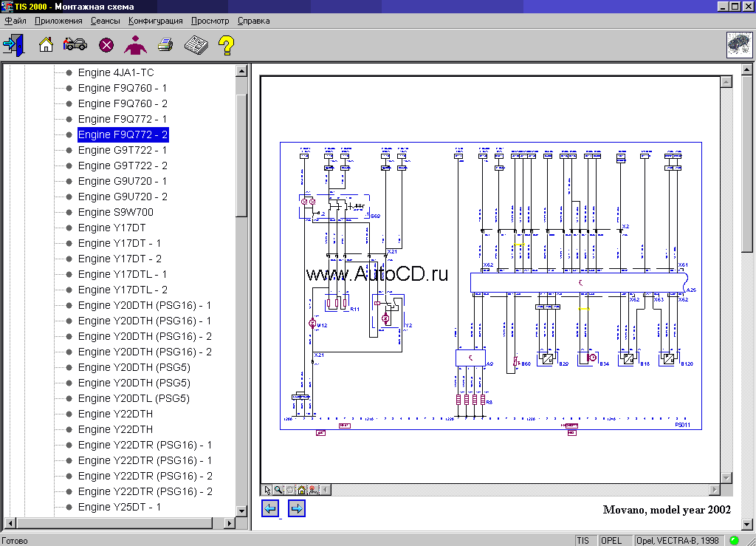The image size is (756, 546).
Task: Select Engine S9W700
Action: (116, 212)
